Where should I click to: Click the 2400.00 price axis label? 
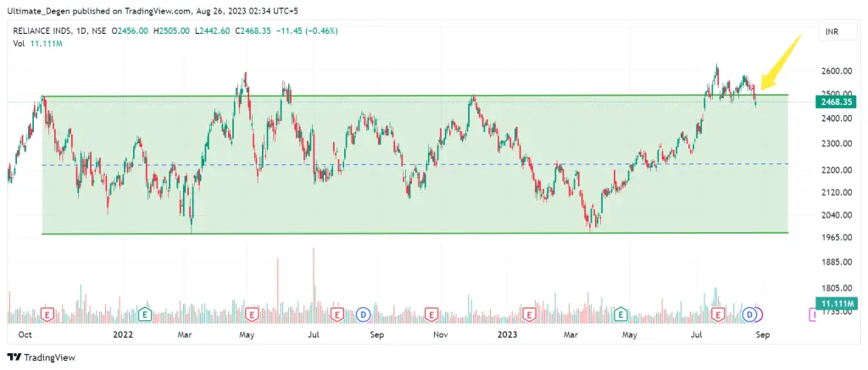[x=835, y=119]
